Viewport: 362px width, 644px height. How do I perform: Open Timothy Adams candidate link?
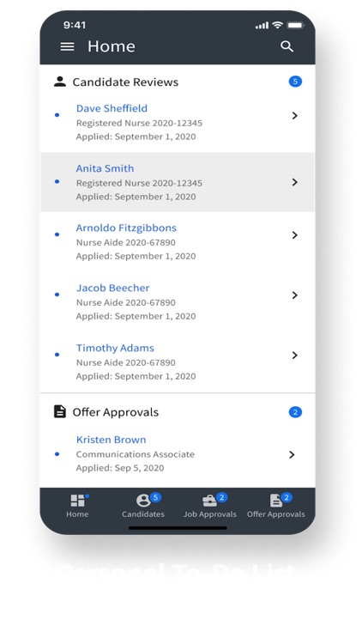115,348
